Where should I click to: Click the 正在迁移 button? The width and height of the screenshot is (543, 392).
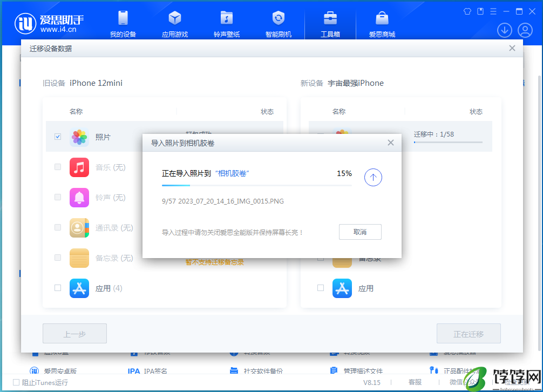pos(469,334)
